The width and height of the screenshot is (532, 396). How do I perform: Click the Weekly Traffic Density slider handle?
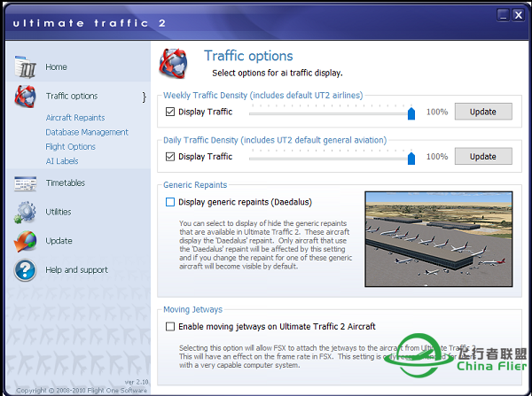(411, 113)
